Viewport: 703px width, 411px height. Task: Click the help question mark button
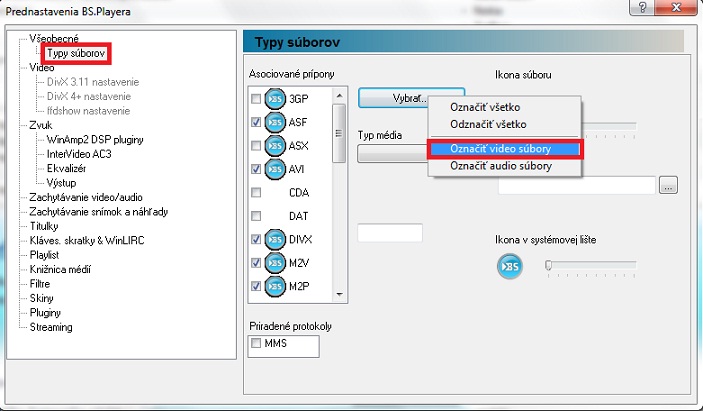point(641,7)
